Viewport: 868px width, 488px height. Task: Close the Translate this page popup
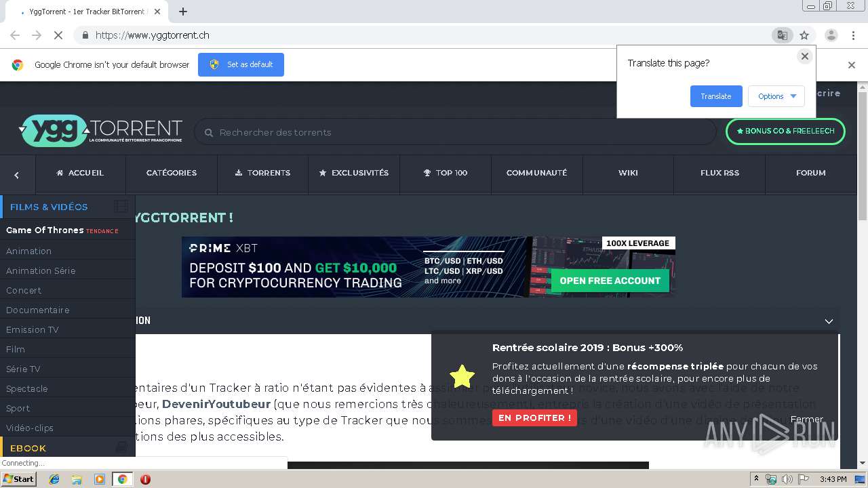[x=805, y=56]
